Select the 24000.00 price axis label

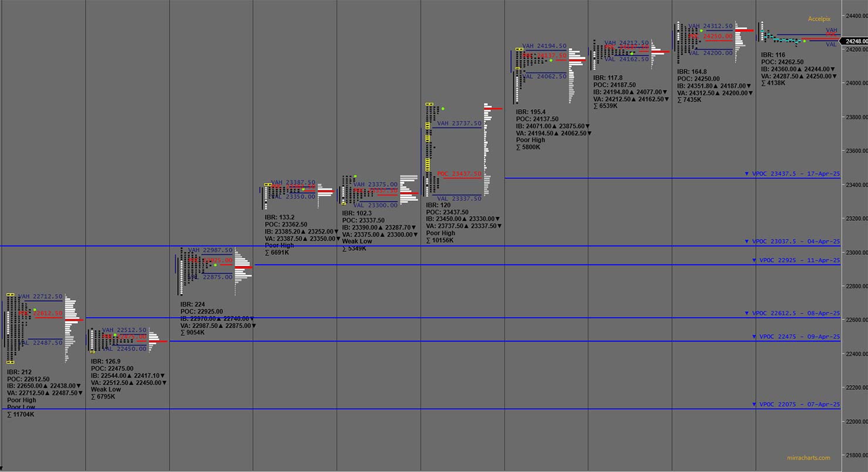[855, 83]
